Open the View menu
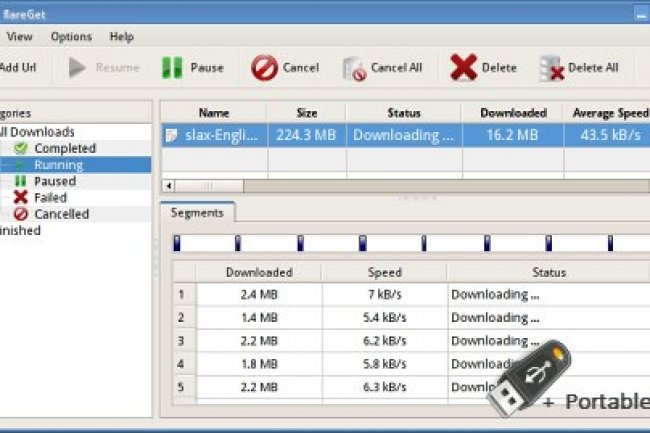This screenshot has width=650, height=433. [x=20, y=37]
